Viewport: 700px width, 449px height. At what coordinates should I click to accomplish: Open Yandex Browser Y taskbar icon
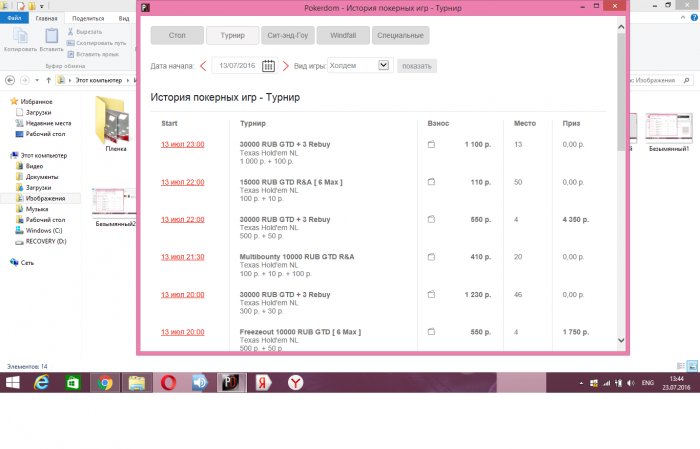pyautogui.click(x=295, y=382)
